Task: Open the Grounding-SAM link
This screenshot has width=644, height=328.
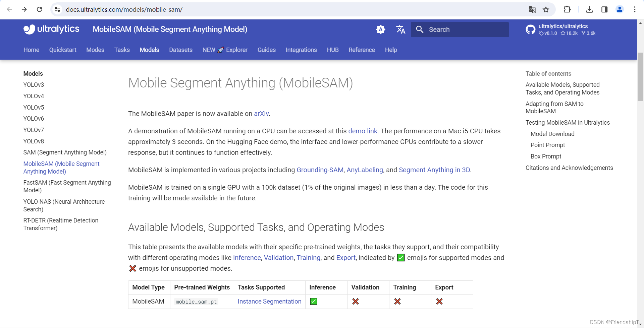Action: coord(320,170)
